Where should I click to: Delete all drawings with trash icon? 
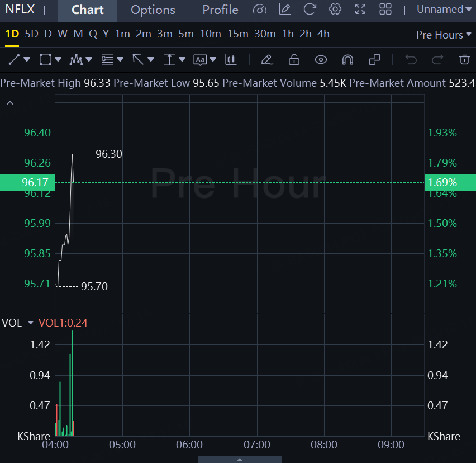click(x=464, y=59)
